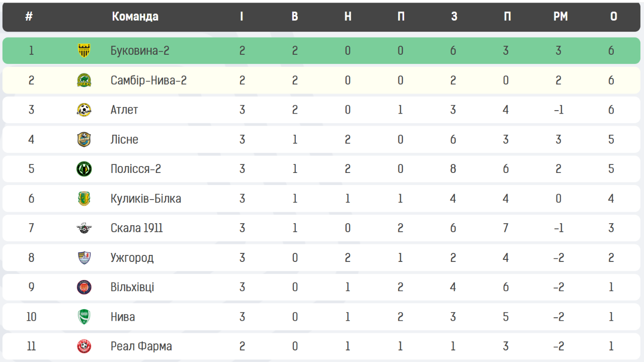Screen dimensions: 644x362
Task: Open the Реал Фарма team link
Action: click(141, 346)
